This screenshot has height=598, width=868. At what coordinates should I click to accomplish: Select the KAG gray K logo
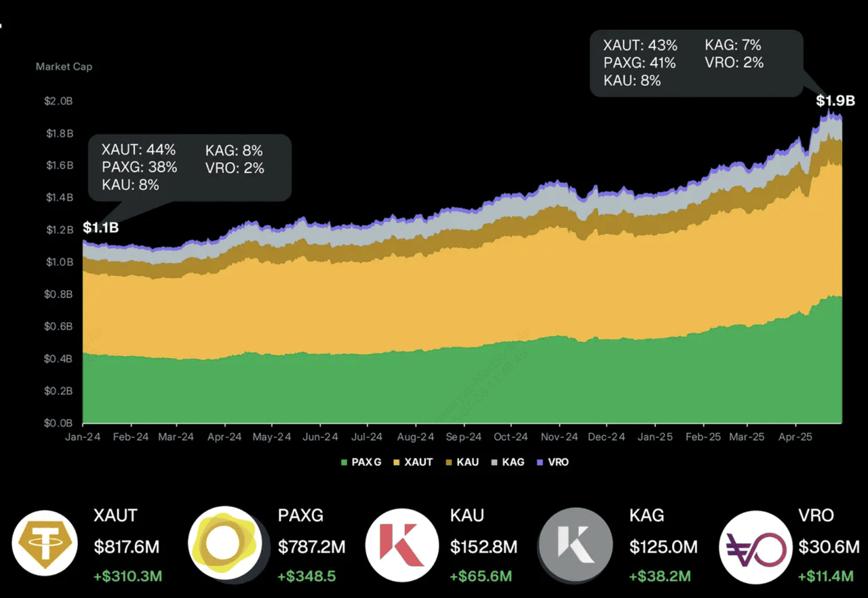click(x=576, y=546)
